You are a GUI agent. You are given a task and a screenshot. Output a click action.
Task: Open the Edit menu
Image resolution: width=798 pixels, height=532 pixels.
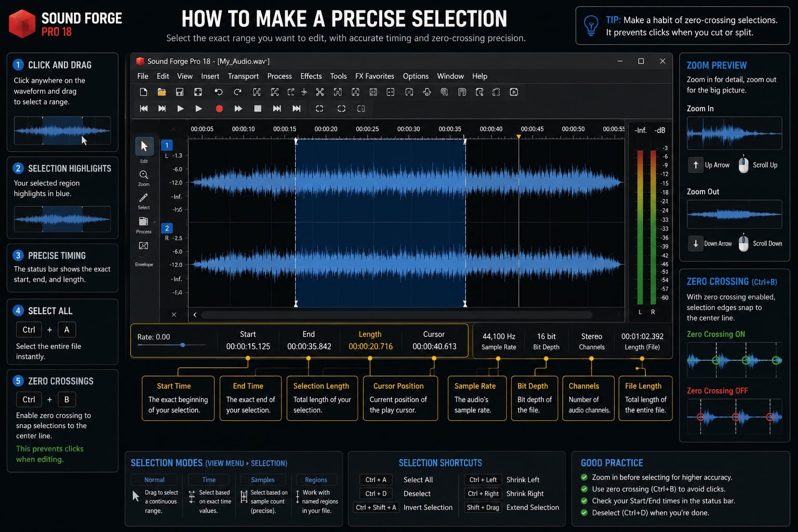coord(163,76)
